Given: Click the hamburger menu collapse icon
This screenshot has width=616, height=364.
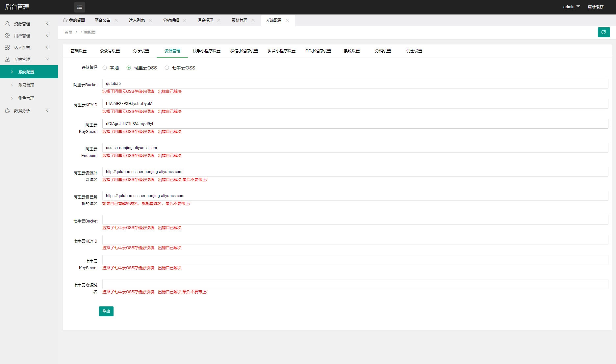Looking at the screenshot, I should (80, 7).
